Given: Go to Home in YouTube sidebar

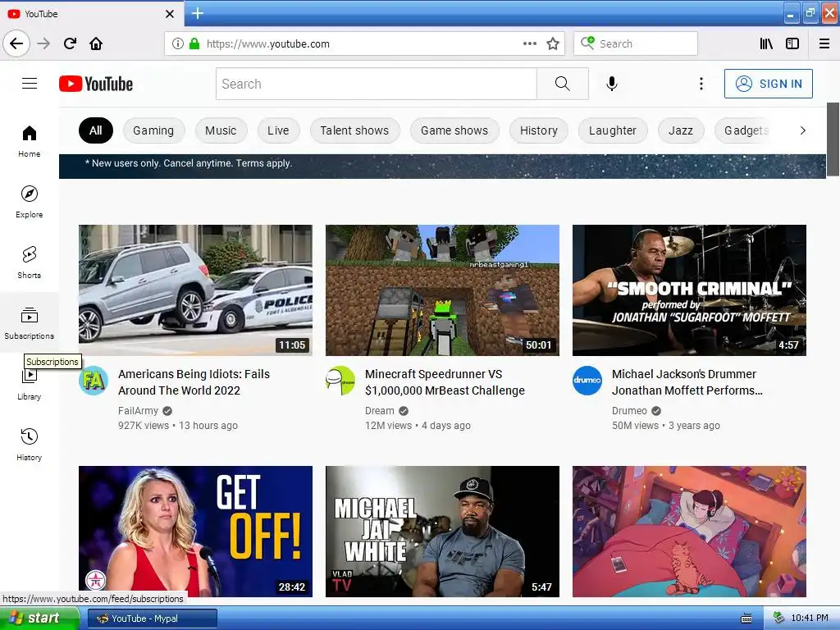Looking at the screenshot, I should pyautogui.click(x=29, y=141).
